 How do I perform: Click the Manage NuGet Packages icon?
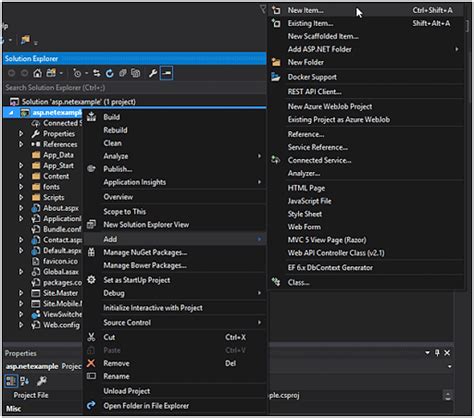pyautogui.click(x=91, y=252)
